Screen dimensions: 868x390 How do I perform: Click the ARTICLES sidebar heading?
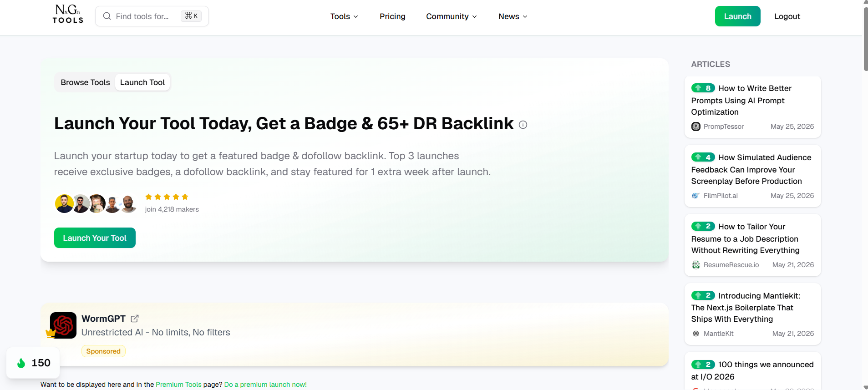coord(711,64)
